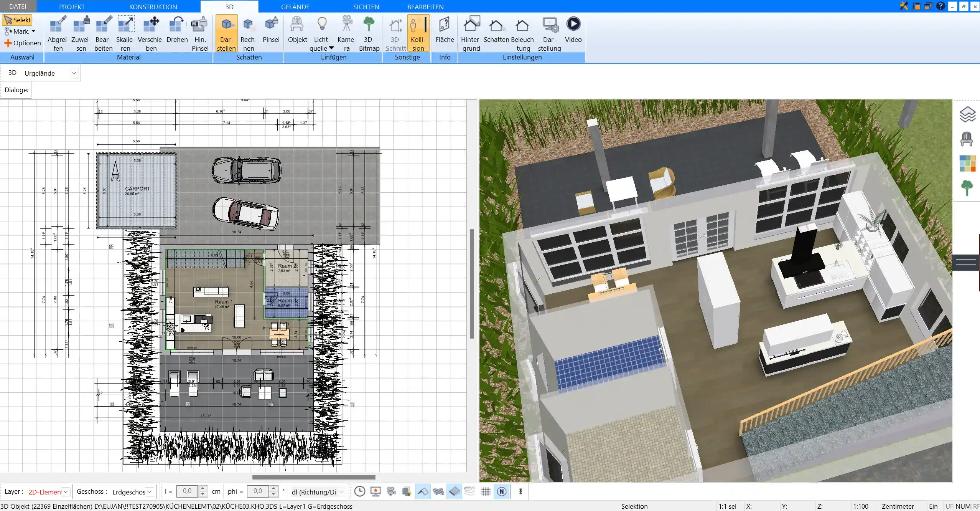Choose the Skalieren material tool
980x511 pixels.
click(126, 33)
